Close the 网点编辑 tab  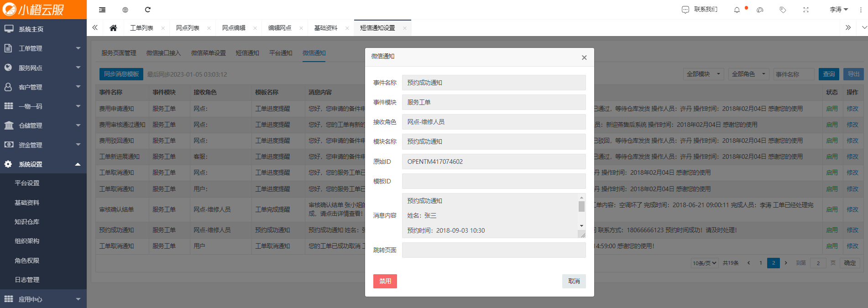click(x=255, y=28)
